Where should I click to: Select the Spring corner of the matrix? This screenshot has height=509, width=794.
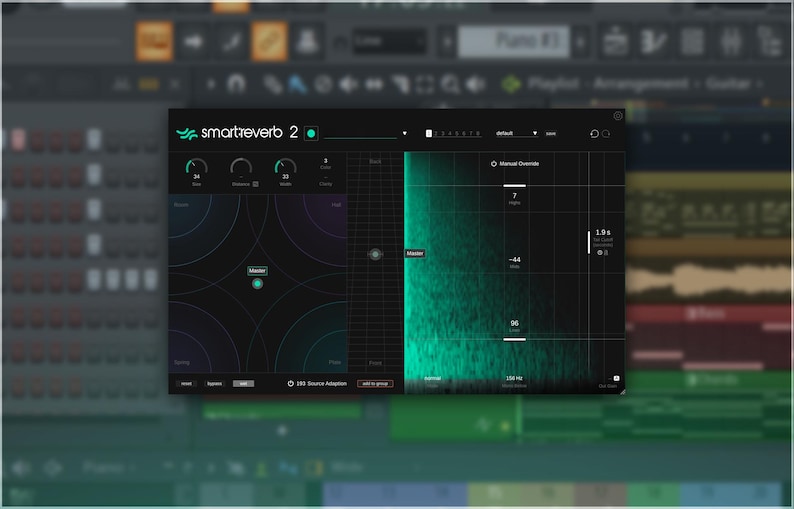(182, 363)
